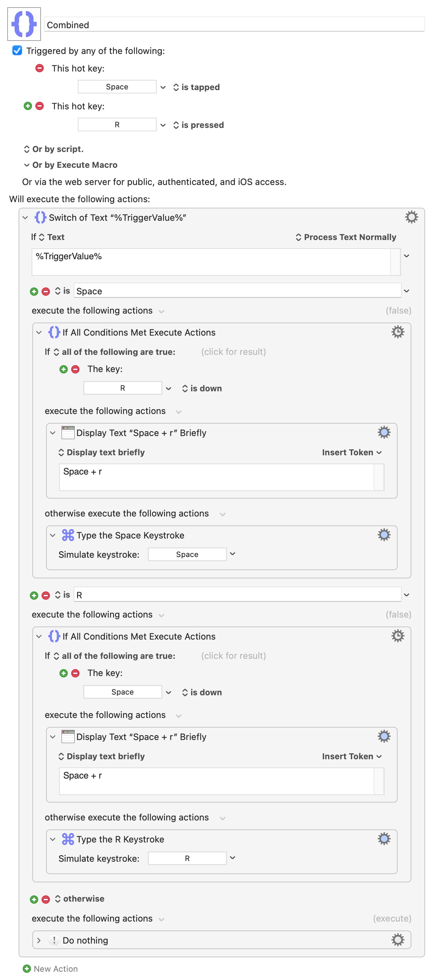Uncheck the 'Triggered by any of the following' checkbox
432x980 pixels.
(x=17, y=50)
